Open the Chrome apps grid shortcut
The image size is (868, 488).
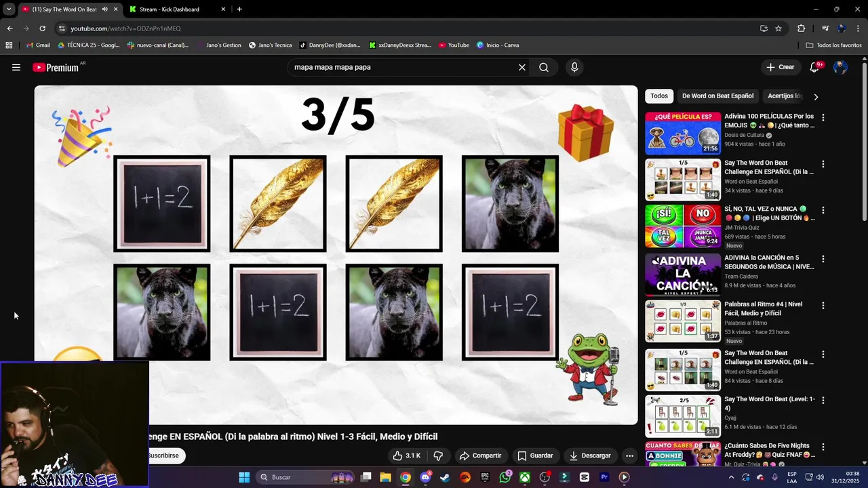click(9, 45)
